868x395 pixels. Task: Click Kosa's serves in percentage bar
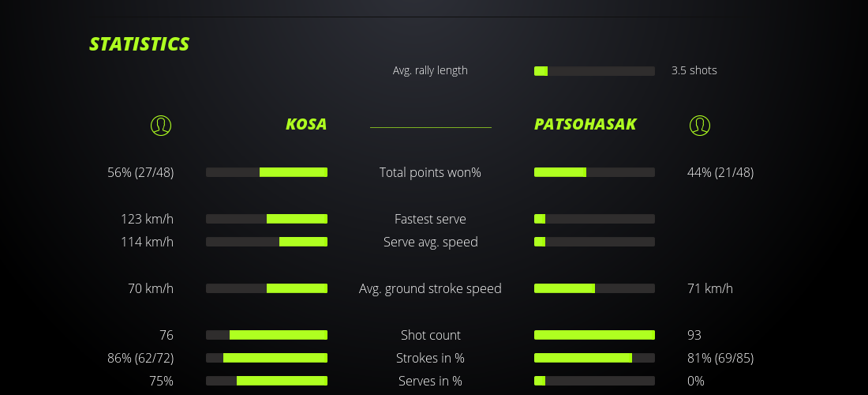pyautogui.click(x=267, y=381)
